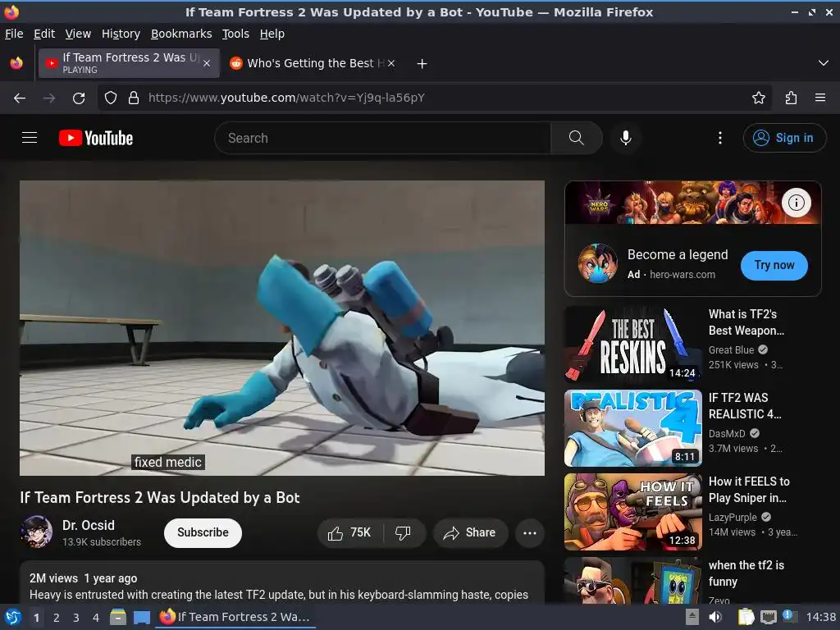Switch to workspace 4
This screenshot has height=630, width=840.
pyautogui.click(x=96, y=618)
